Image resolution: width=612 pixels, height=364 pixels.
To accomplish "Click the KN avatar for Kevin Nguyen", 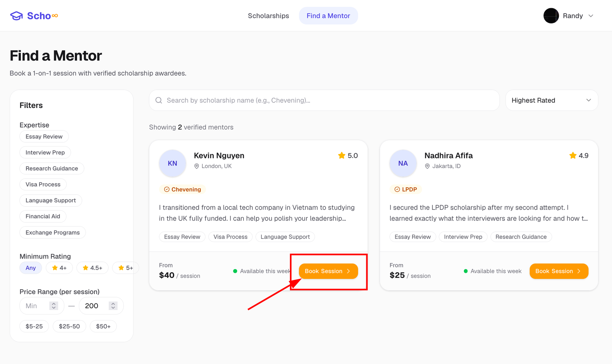I will [x=172, y=163].
